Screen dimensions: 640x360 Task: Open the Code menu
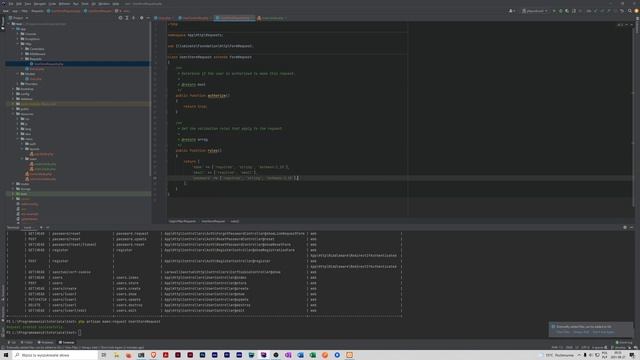(52, 4)
